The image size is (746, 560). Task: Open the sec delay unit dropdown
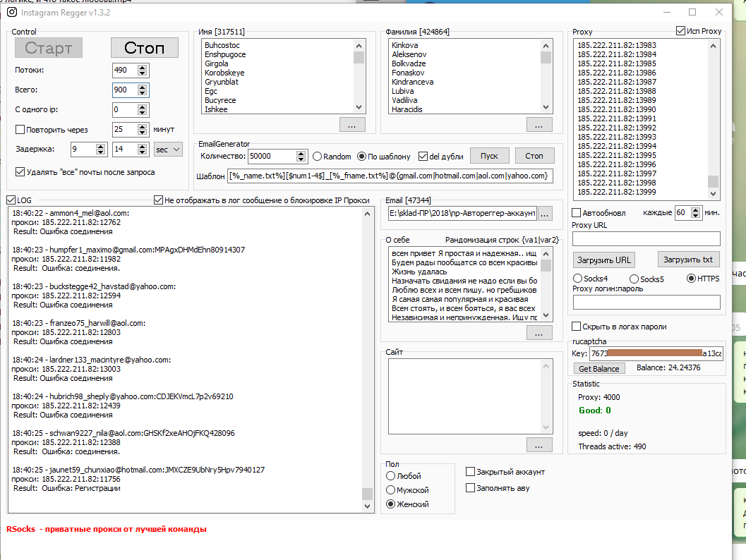tap(168, 150)
